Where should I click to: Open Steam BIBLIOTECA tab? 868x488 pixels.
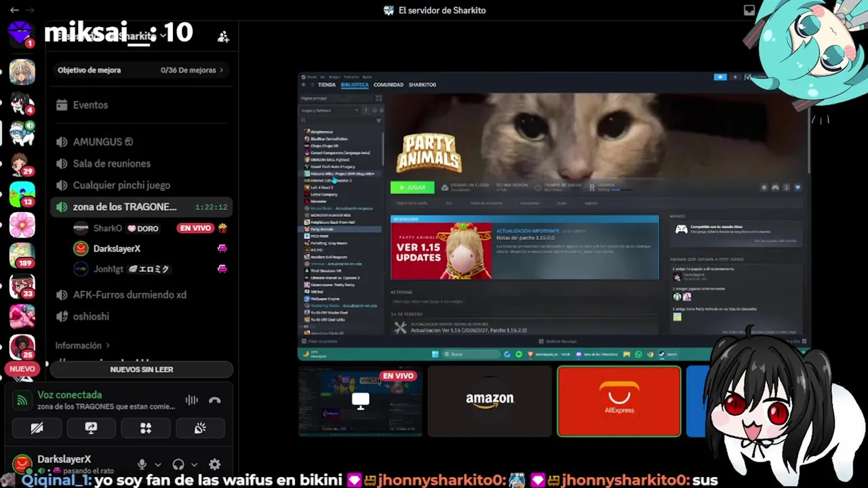tap(355, 85)
